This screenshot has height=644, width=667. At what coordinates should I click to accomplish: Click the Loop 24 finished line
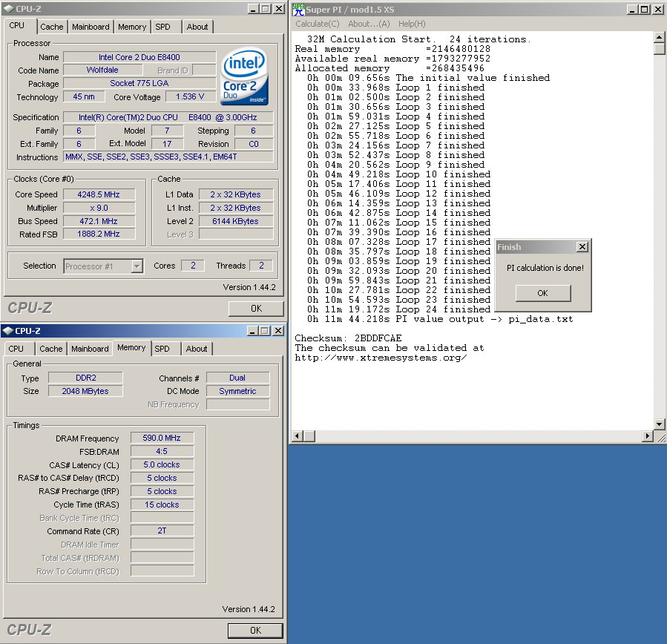click(x=398, y=309)
